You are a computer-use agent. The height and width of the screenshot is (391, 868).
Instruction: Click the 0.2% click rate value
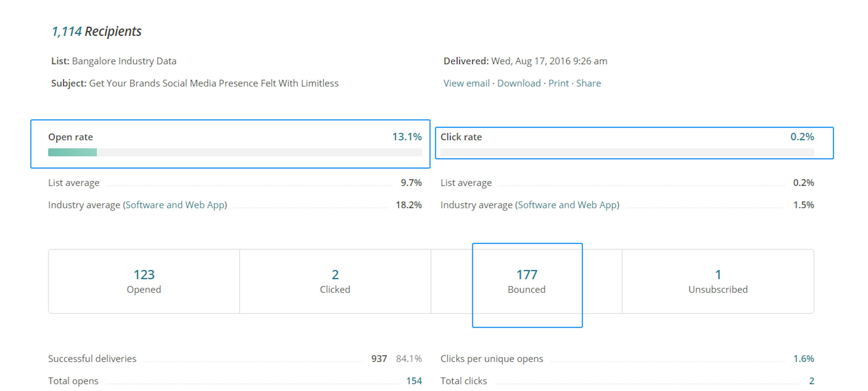tap(802, 137)
